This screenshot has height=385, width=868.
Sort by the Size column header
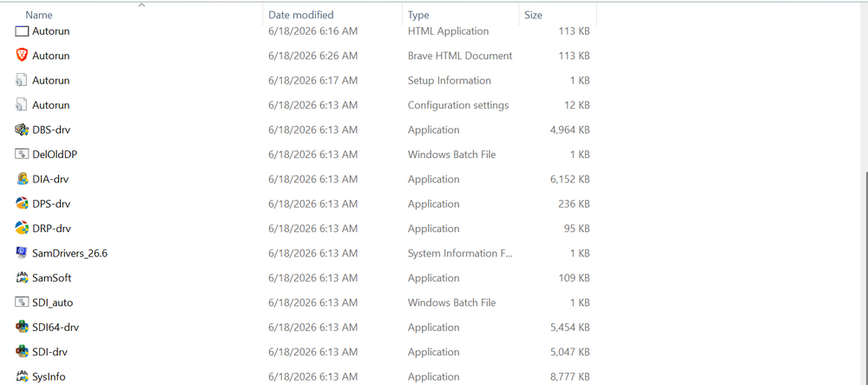(533, 15)
